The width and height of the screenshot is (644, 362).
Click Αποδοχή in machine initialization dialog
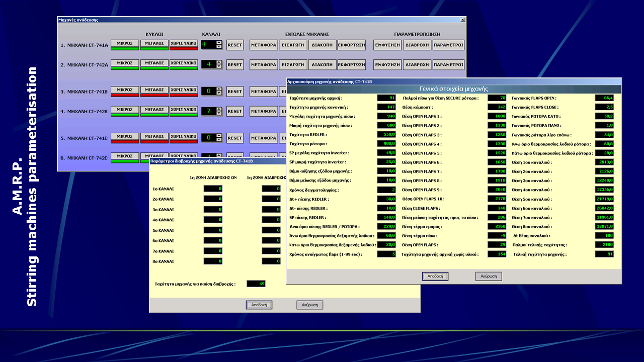point(435,276)
